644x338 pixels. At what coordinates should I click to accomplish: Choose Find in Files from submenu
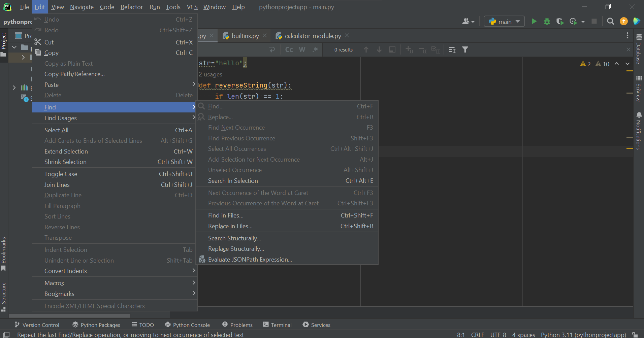[226, 215]
